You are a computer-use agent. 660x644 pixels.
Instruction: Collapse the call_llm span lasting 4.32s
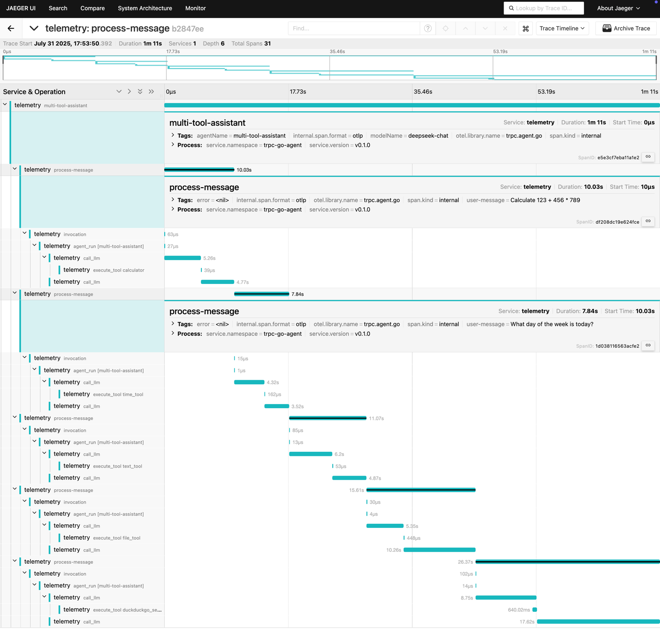[44, 382]
